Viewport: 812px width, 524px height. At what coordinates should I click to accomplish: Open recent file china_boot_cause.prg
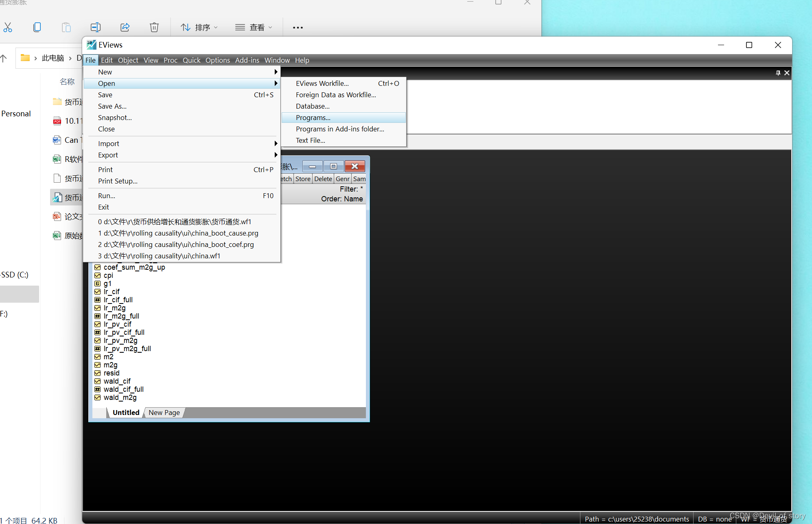pos(178,233)
